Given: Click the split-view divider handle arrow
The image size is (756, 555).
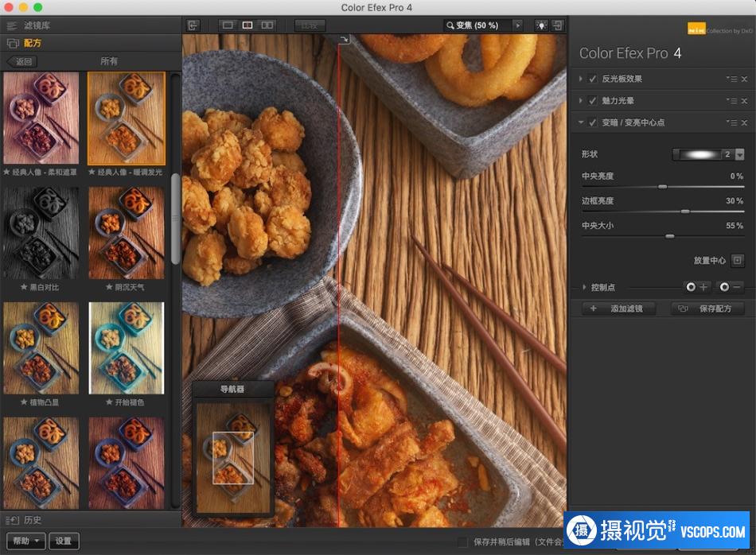Looking at the screenshot, I should (x=344, y=40).
